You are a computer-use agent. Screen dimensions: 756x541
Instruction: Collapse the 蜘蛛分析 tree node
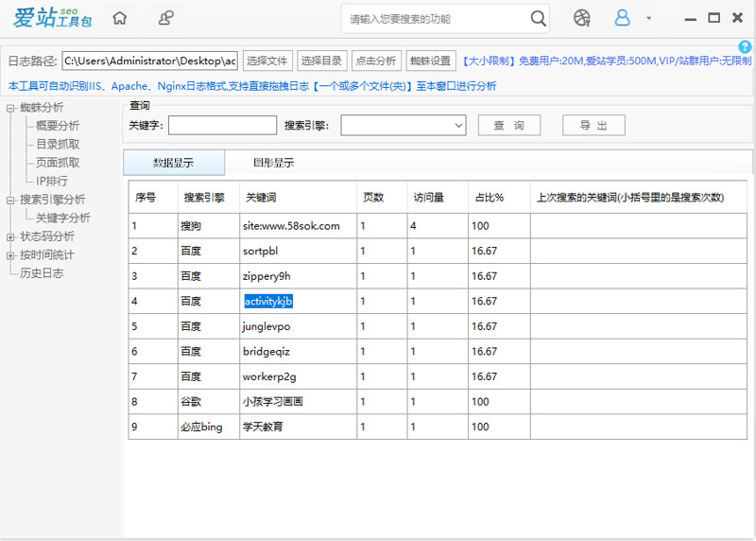pos(10,108)
